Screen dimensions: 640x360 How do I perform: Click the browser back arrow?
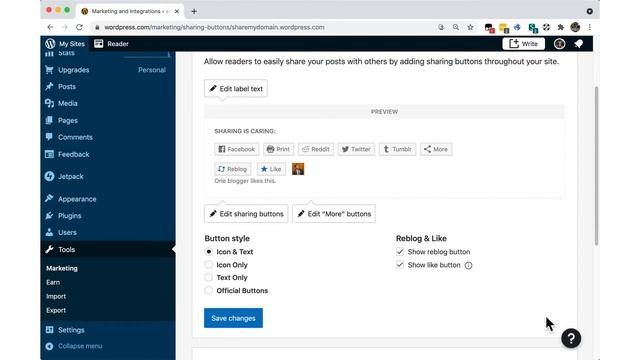tap(50, 27)
